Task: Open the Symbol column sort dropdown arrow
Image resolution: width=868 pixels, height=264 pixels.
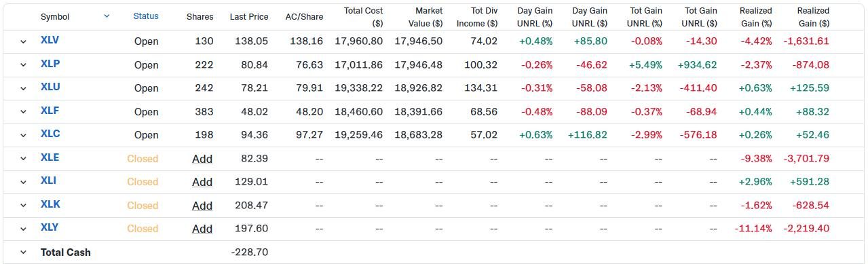Action: [x=107, y=16]
